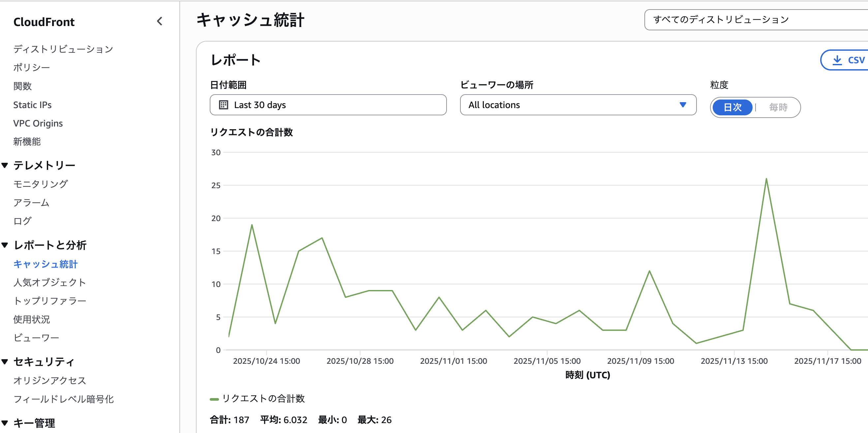Open the モニタリング page

pyautogui.click(x=41, y=184)
